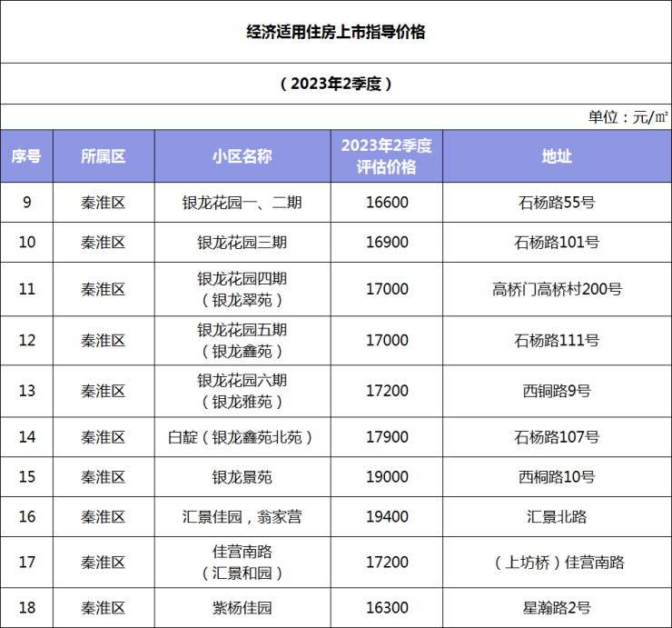Click the price cell 19000
The image size is (672, 628).
click(386, 477)
